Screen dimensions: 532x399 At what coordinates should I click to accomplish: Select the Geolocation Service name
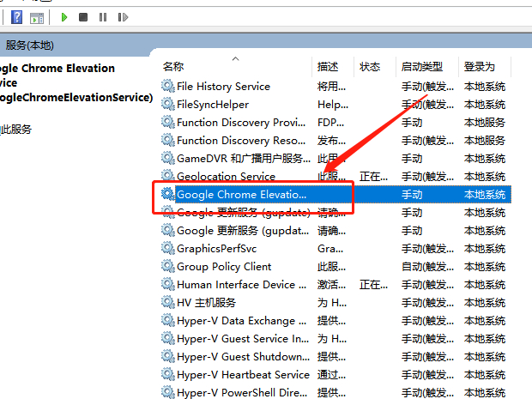tap(226, 177)
